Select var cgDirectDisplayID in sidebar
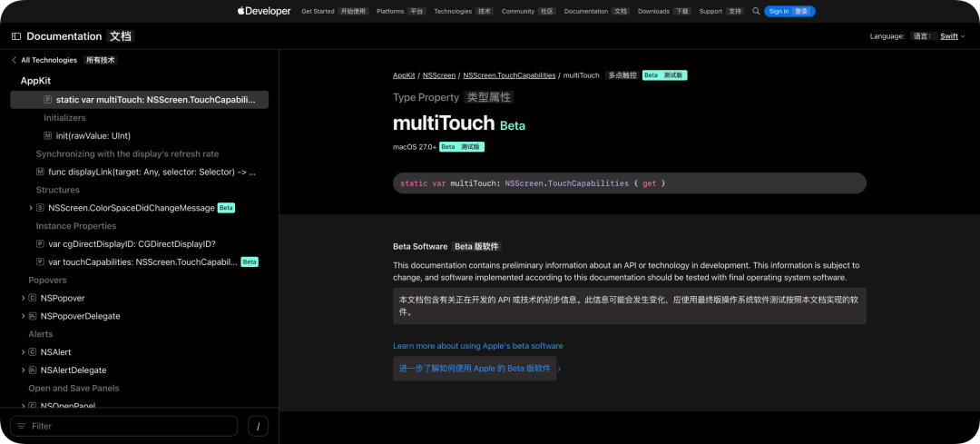 (132, 244)
